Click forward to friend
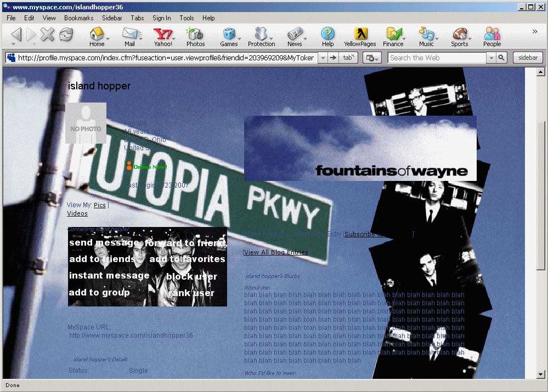The image size is (548, 392). (x=185, y=242)
